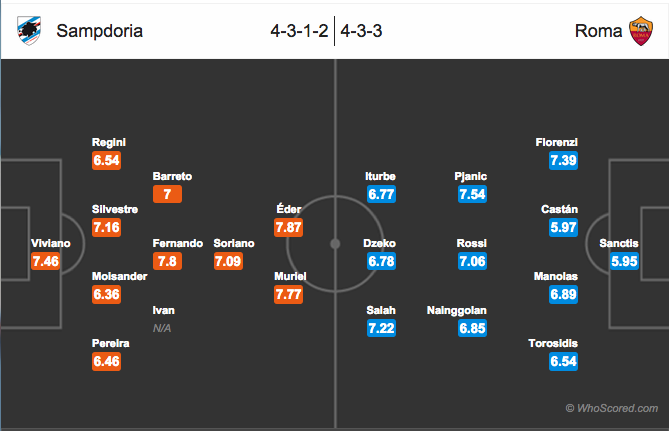The width and height of the screenshot is (669, 431).
Task: Click Castán's 5.97 rating badge
Action: pos(564,227)
